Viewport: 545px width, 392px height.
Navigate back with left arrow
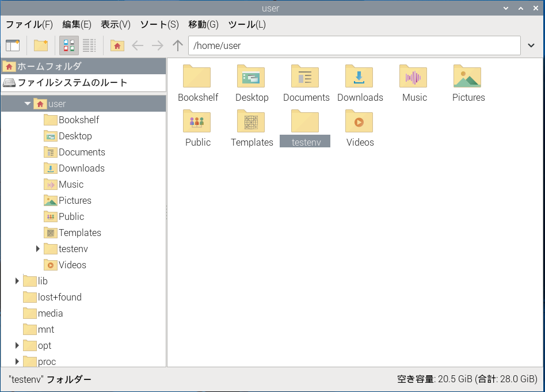click(x=138, y=45)
